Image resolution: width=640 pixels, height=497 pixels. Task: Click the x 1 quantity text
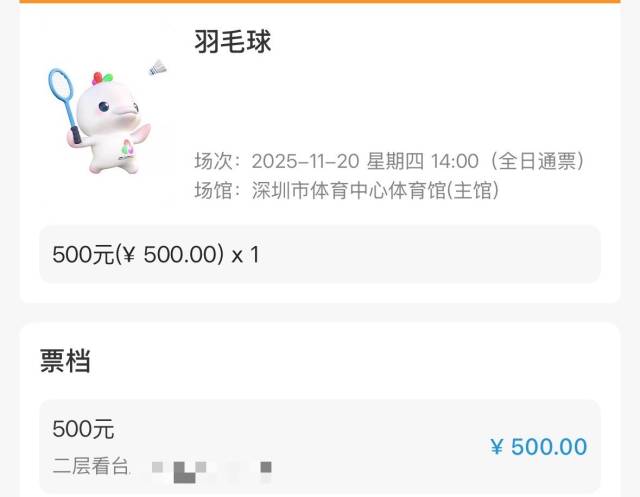coord(245,255)
